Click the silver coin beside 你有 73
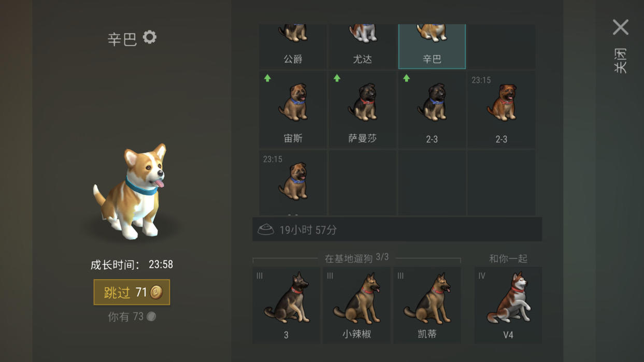The height and width of the screenshot is (362, 644). point(151,316)
